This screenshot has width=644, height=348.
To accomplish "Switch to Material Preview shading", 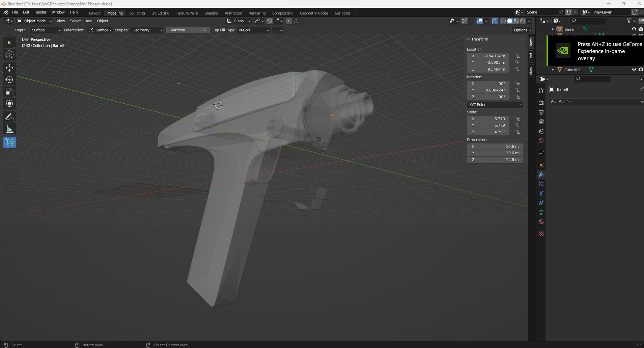I will pos(516,21).
